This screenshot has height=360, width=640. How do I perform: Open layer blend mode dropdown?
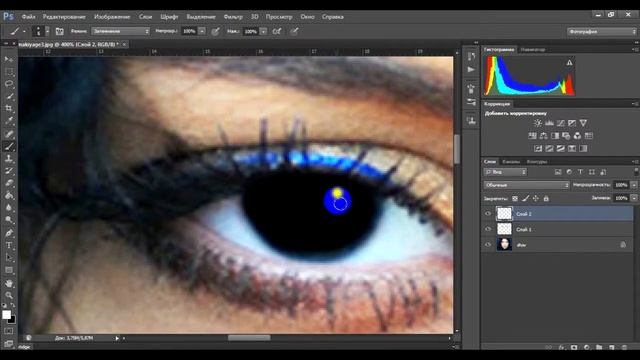[527, 185]
